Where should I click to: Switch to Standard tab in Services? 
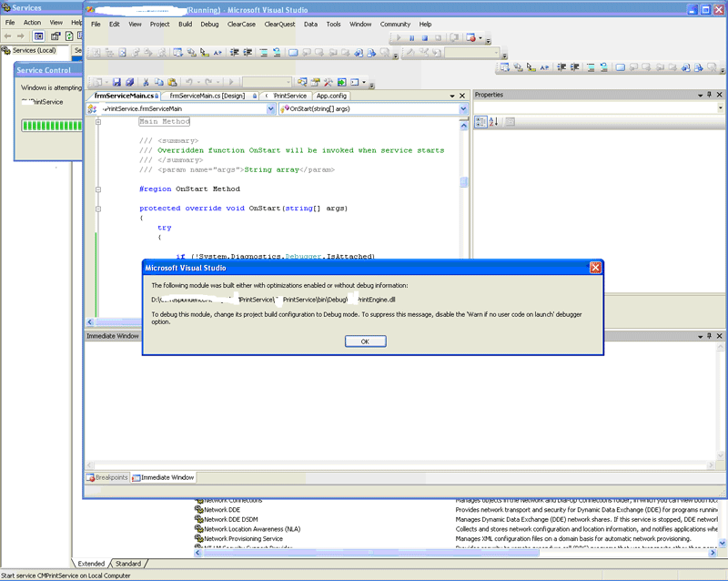[x=128, y=564]
